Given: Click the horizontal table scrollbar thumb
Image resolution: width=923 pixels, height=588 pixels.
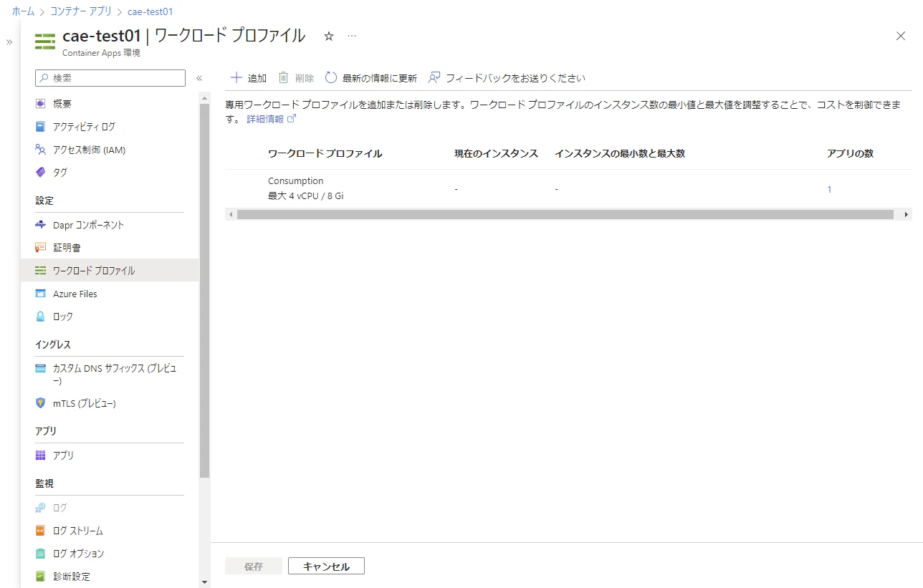Looking at the screenshot, I should pyautogui.click(x=565, y=214).
